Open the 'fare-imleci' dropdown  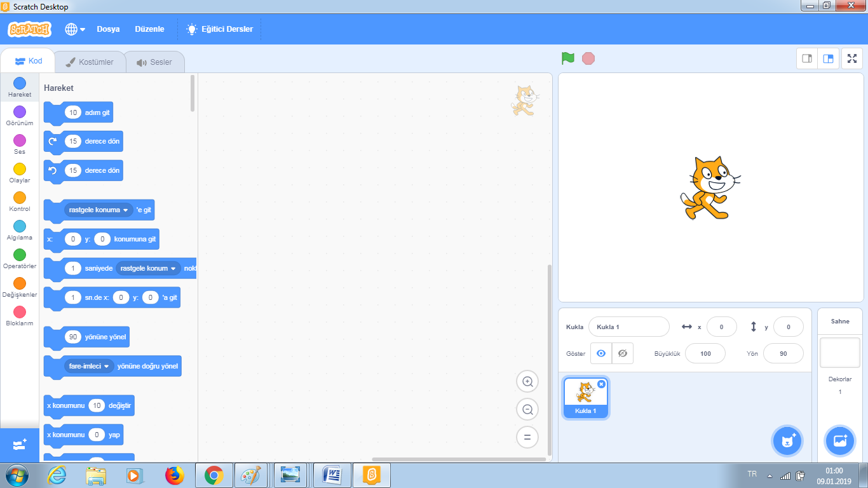[89, 366]
